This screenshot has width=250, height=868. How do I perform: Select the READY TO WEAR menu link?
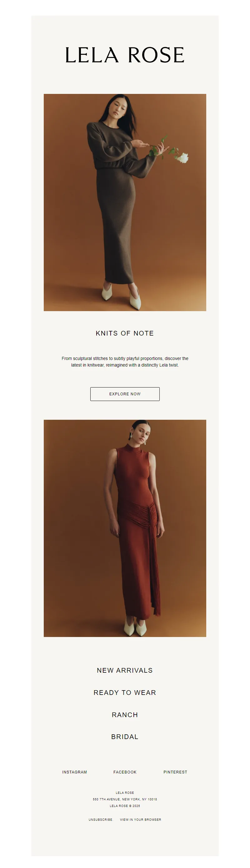tap(125, 692)
